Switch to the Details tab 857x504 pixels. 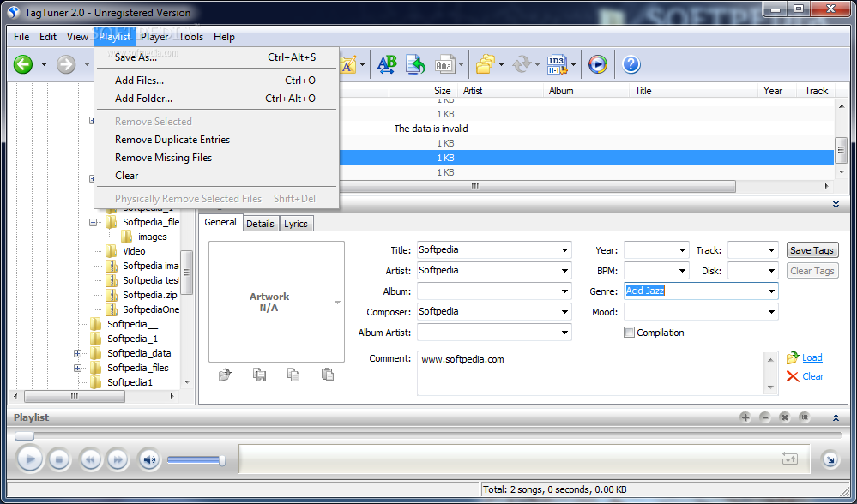pos(260,224)
